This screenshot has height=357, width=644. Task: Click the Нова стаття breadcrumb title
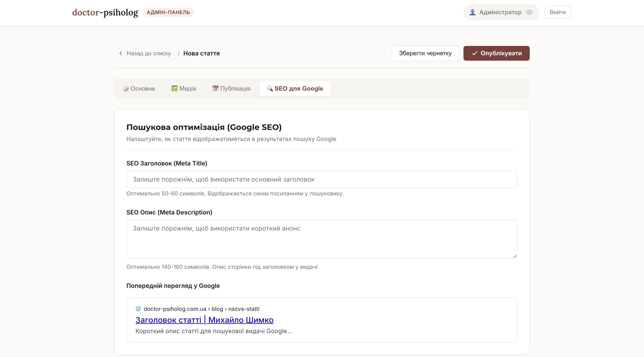coord(201,53)
